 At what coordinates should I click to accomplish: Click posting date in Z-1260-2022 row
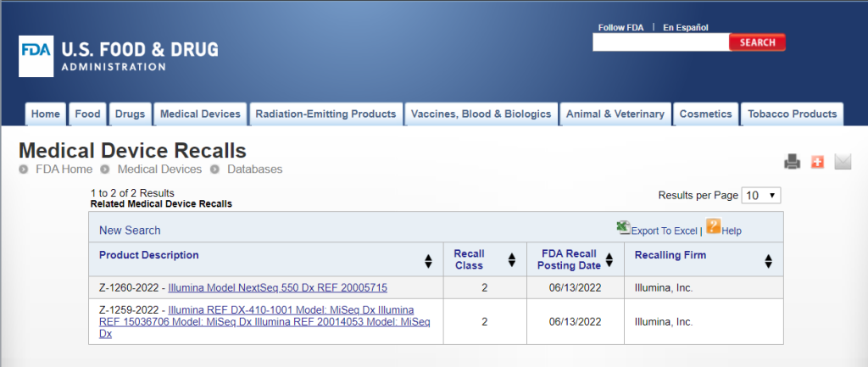[576, 288]
